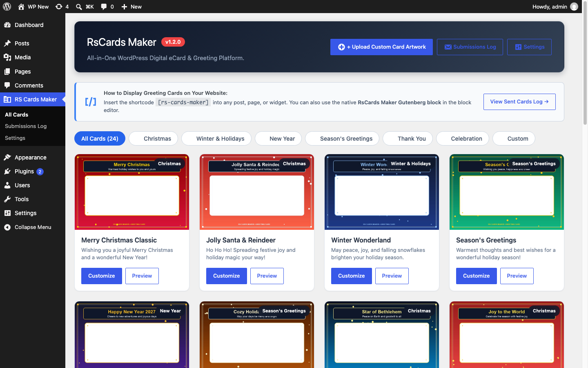588x368 pixels.
Task: Customize the Season's Greetings card
Action: (x=477, y=276)
